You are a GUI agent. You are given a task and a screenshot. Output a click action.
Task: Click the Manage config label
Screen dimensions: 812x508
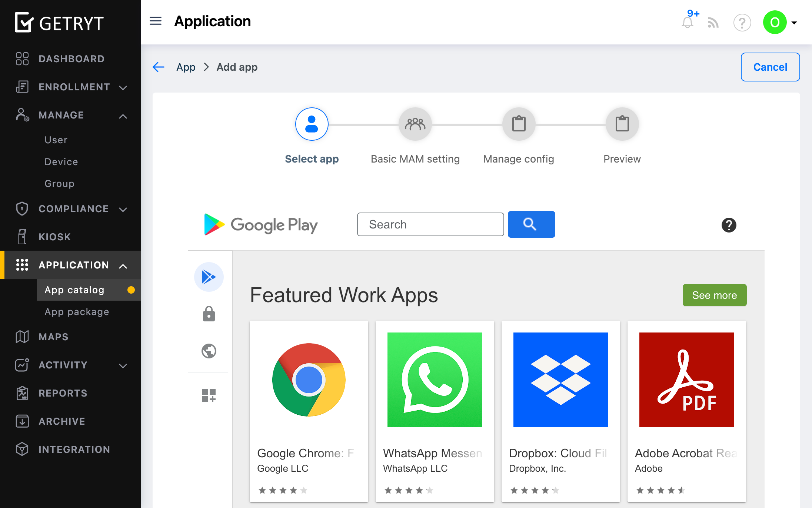tap(519, 159)
